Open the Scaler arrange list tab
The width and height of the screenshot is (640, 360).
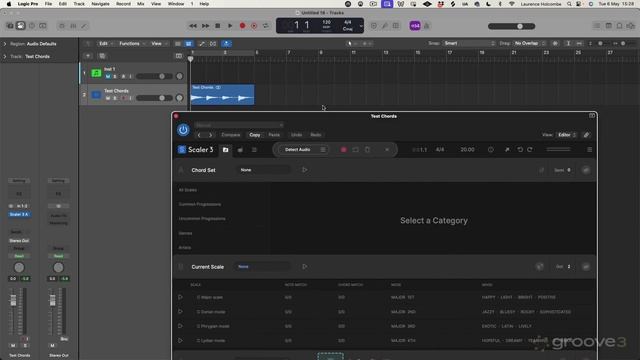[254, 150]
